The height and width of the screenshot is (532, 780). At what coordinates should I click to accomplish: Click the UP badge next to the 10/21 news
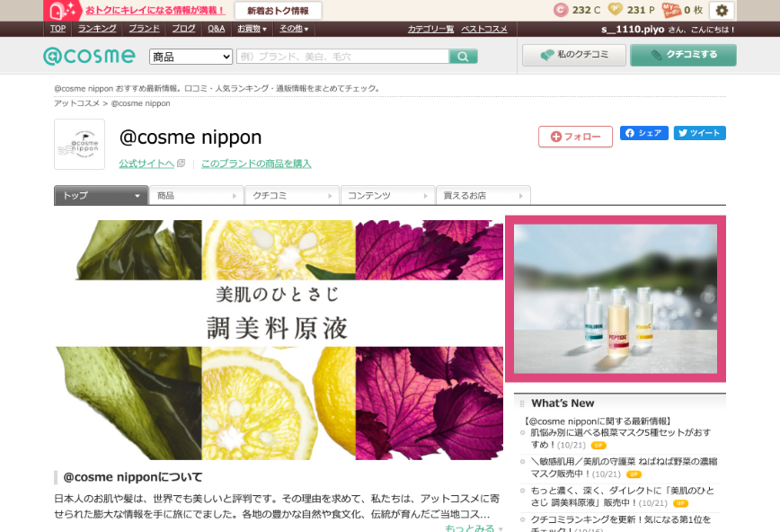click(x=598, y=445)
